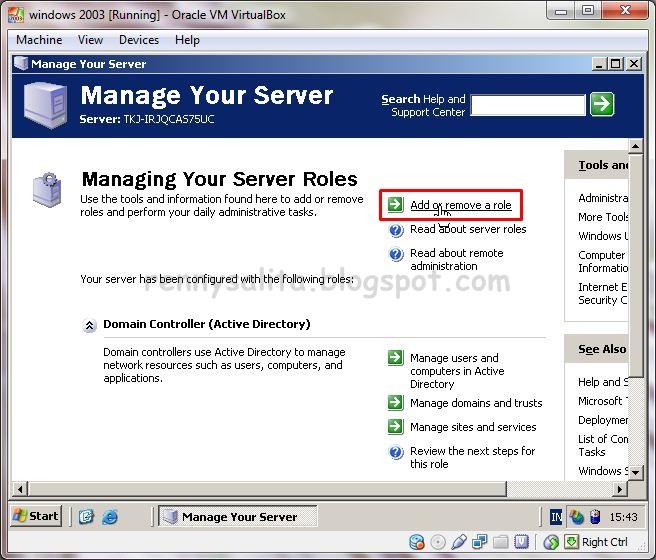
Task: Click horizontal scrollbar left arrow
Action: point(20,488)
